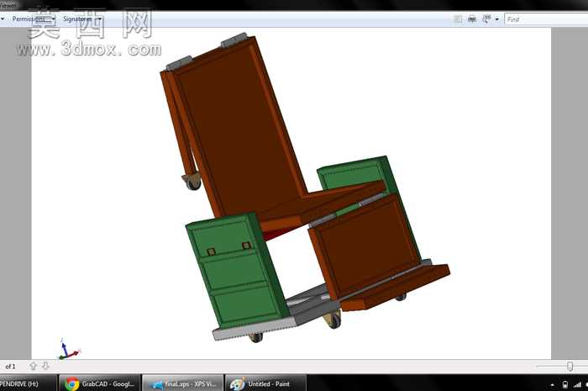This screenshot has height=391, width=588.
Task: Open the outline/page layout view icon
Action: (x=458, y=19)
